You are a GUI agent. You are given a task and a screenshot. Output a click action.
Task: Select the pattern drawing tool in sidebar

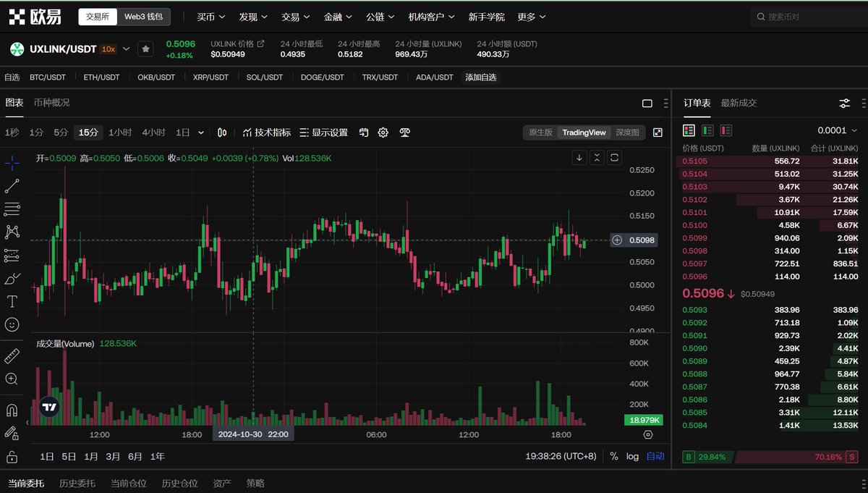[12, 232]
